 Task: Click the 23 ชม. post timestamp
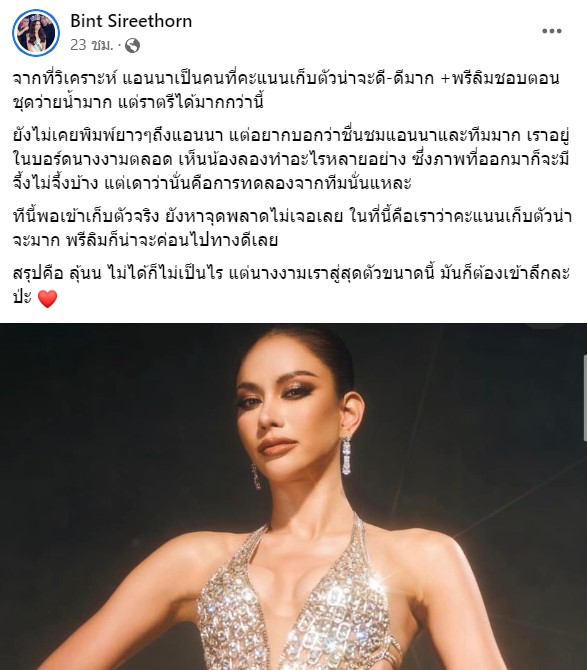pyautogui.click(x=92, y=45)
